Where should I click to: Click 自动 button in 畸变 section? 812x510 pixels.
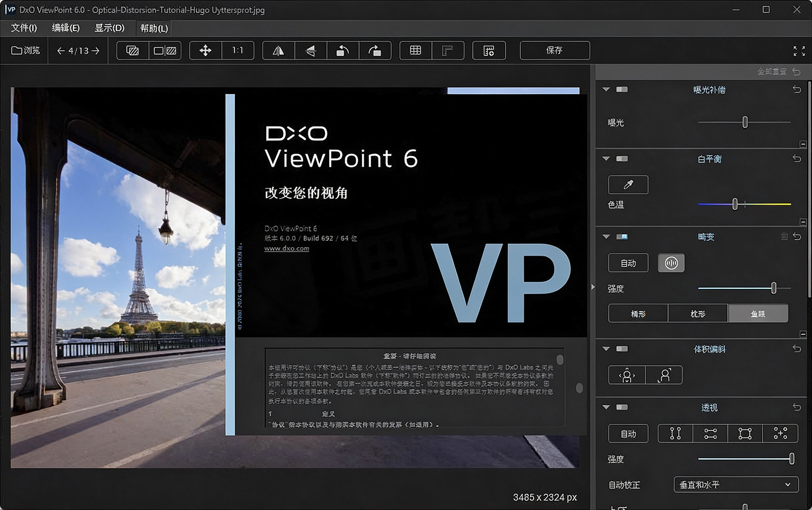pyautogui.click(x=628, y=263)
